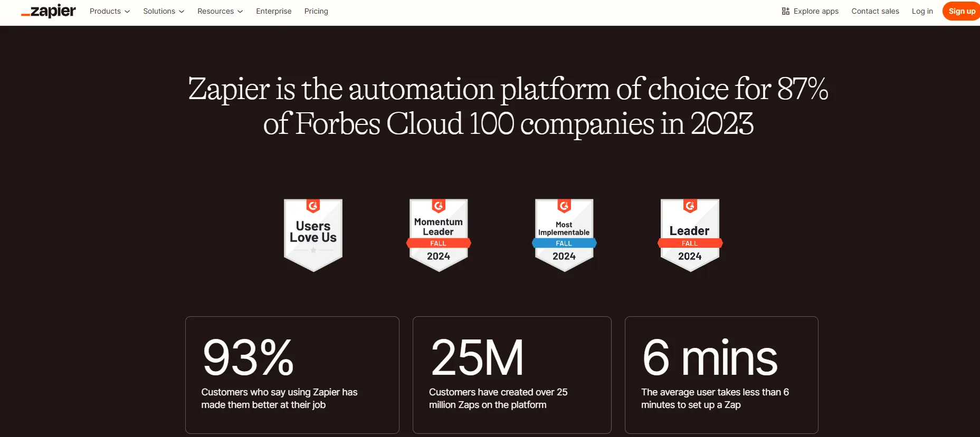
Task: Click the 6 mins setup statistic card
Action: pyautogui.click(x=721, y=375)
